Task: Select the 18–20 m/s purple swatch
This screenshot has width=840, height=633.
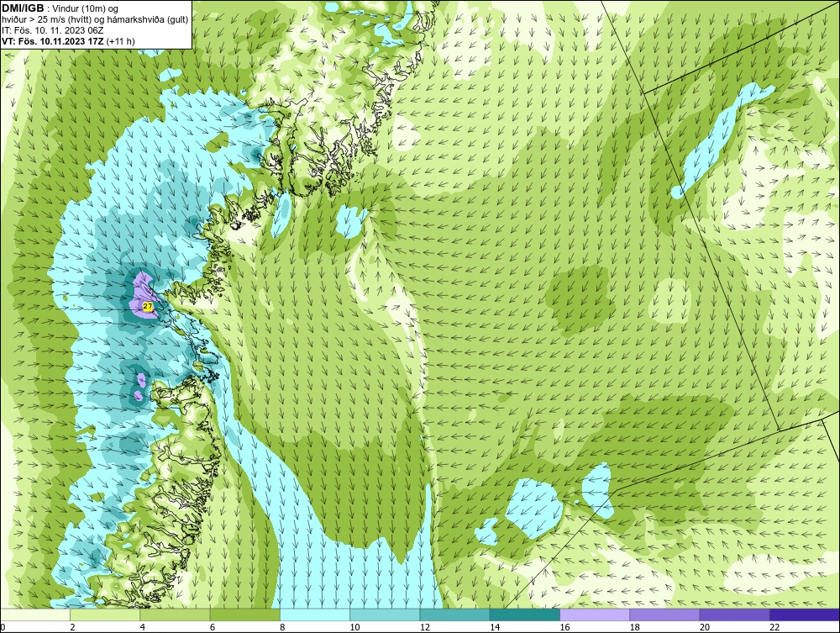Action: coord(664,615)
